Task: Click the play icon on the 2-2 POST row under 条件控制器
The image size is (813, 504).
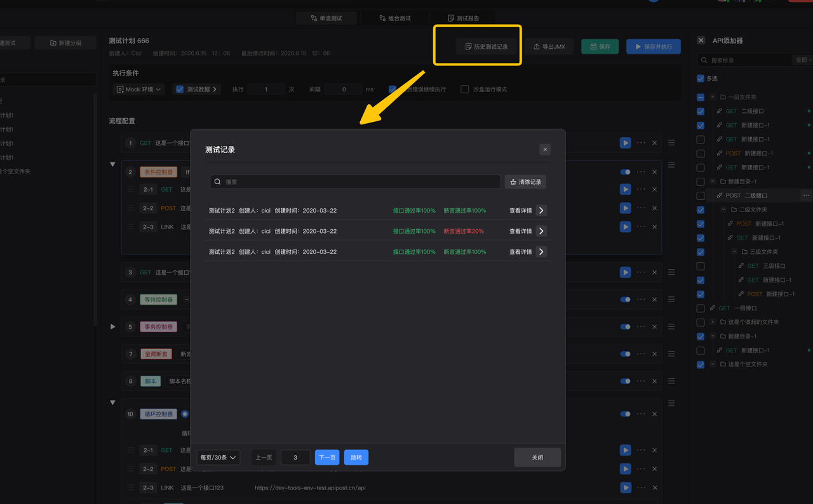Action: tap(626, 208)
